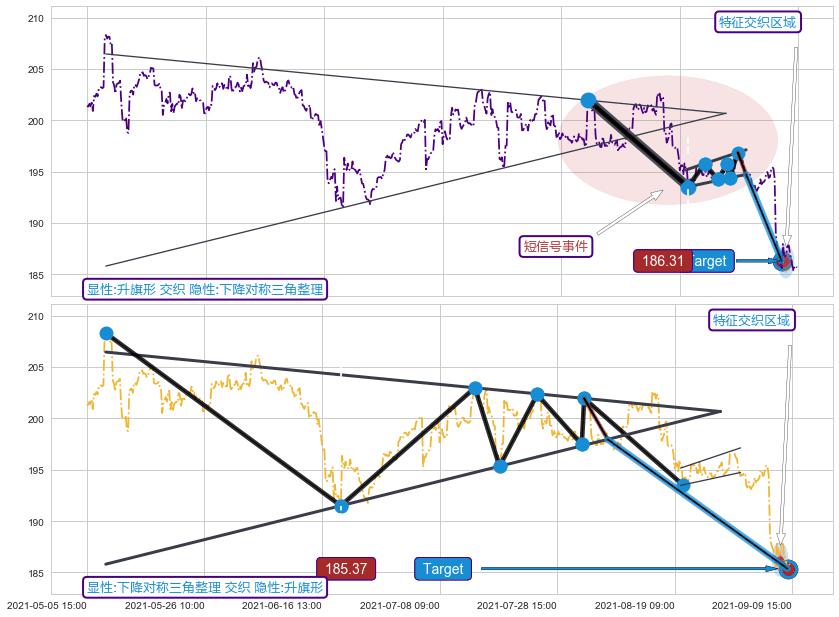Click the 2021-05-26 10:00 x-axis date label

click(165, 605)
